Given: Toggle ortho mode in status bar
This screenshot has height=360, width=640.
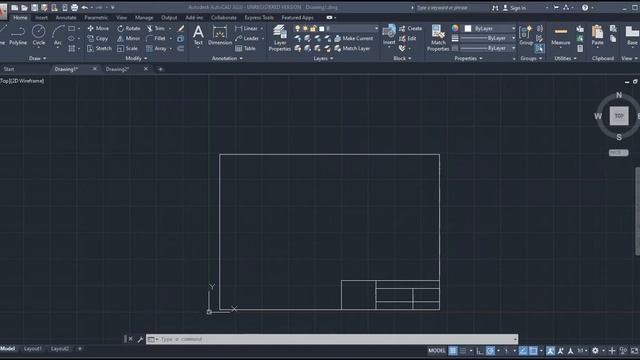Looking at the screenshot, I should [480, 351].
